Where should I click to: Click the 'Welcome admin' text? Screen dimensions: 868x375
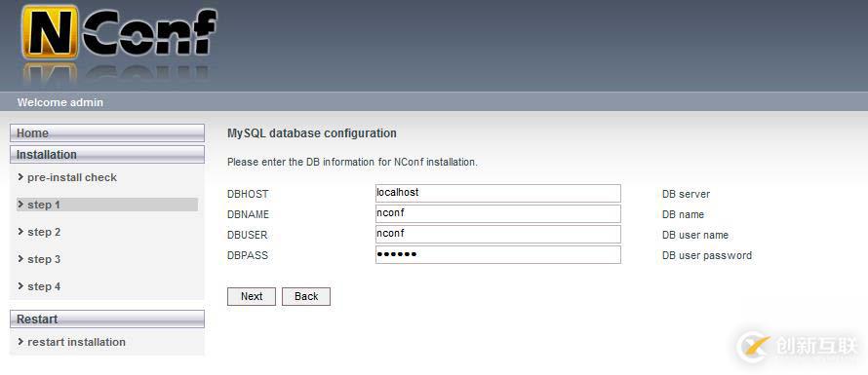pos(59,102)
